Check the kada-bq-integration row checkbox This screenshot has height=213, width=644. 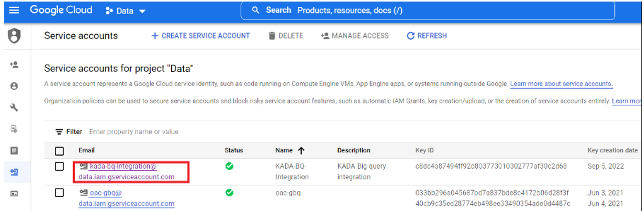pos(59,167)
